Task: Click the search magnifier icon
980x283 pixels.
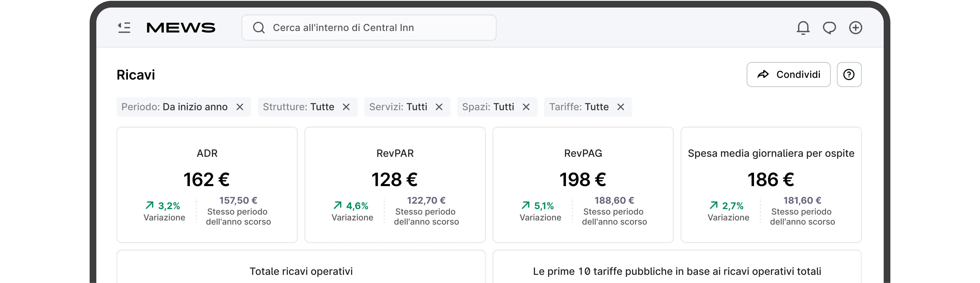Action: pos(259,28)
